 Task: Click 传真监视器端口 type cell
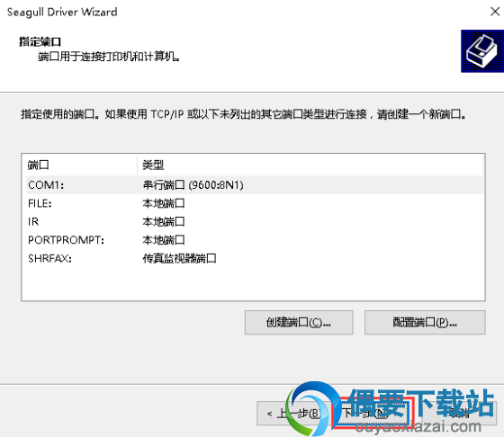[179, 258]
